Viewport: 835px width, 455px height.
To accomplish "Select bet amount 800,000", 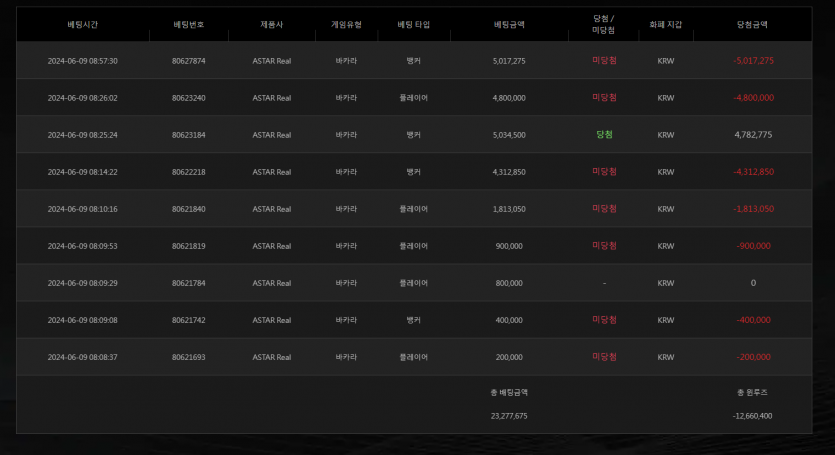I will pyautogui.click(x=509, y=283).
